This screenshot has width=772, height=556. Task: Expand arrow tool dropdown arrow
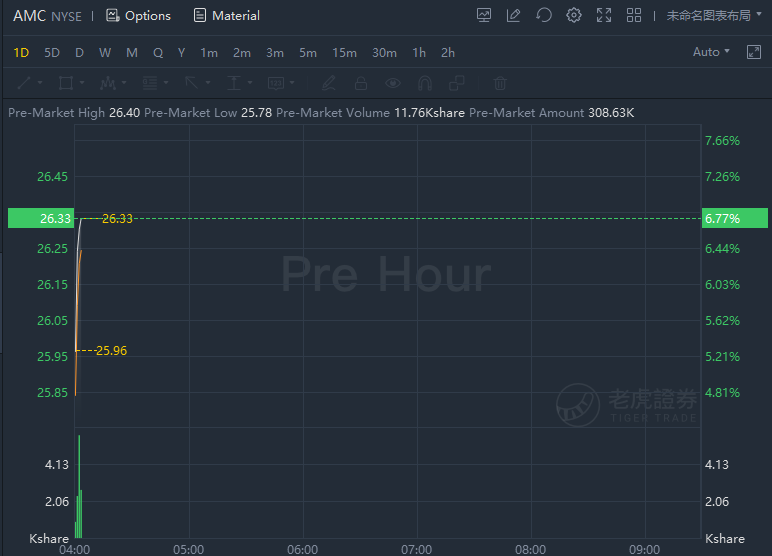208,83
